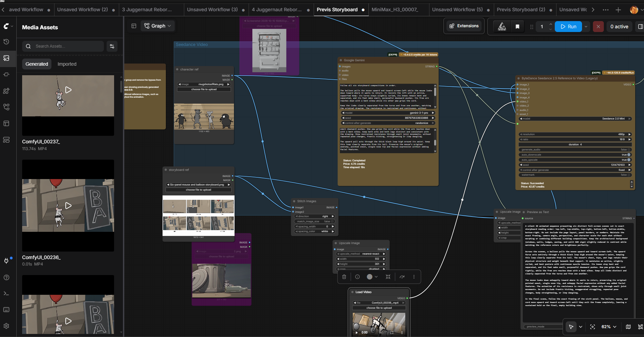
Task: Open the settings gear icon
Action: [x=6, y=326]
